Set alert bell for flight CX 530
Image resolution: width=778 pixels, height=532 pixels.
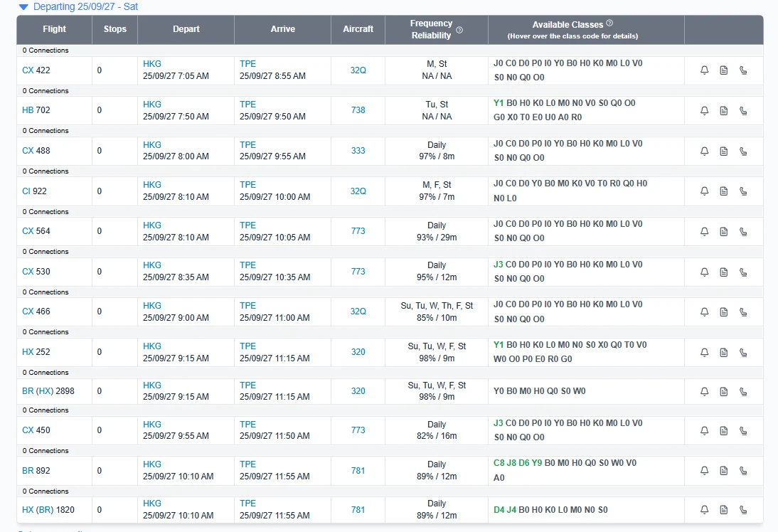pyautogui.click(x=704, y=272)
